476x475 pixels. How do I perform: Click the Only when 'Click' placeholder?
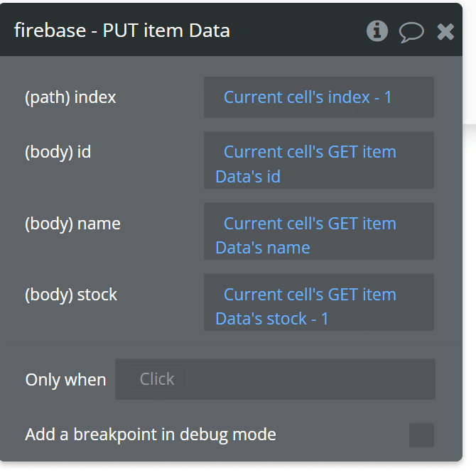tap(157, 379)
